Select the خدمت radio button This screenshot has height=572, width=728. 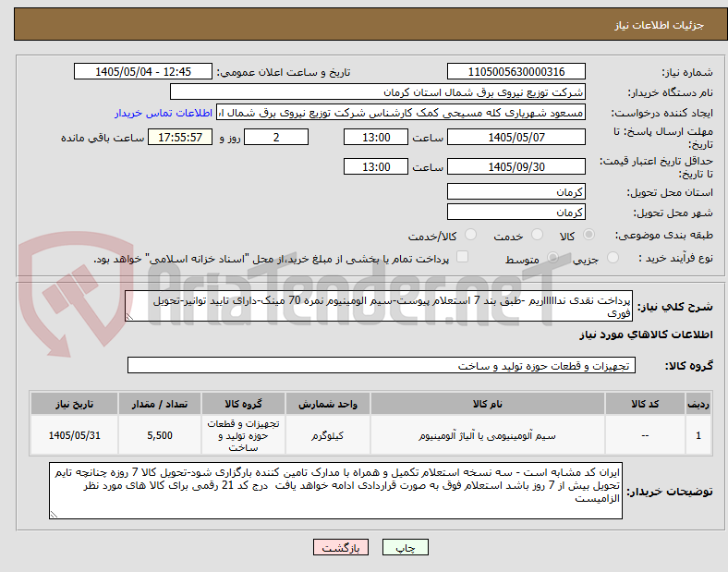click(537, 235)
